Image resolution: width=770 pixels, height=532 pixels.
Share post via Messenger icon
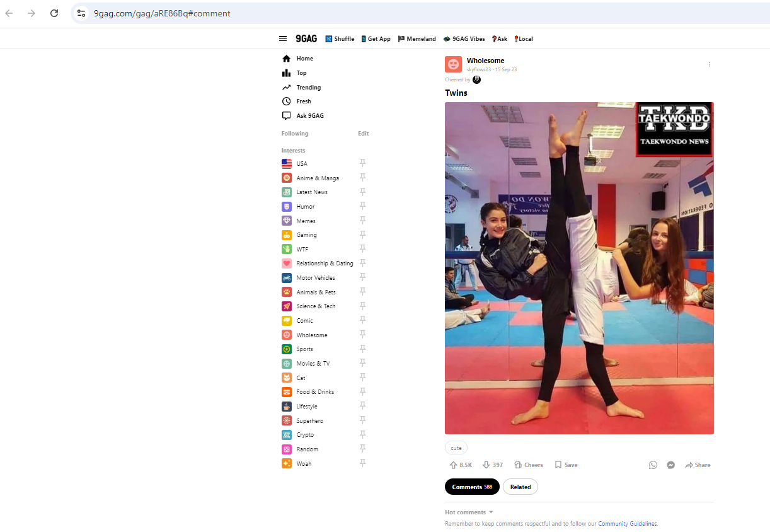[671, 465]
